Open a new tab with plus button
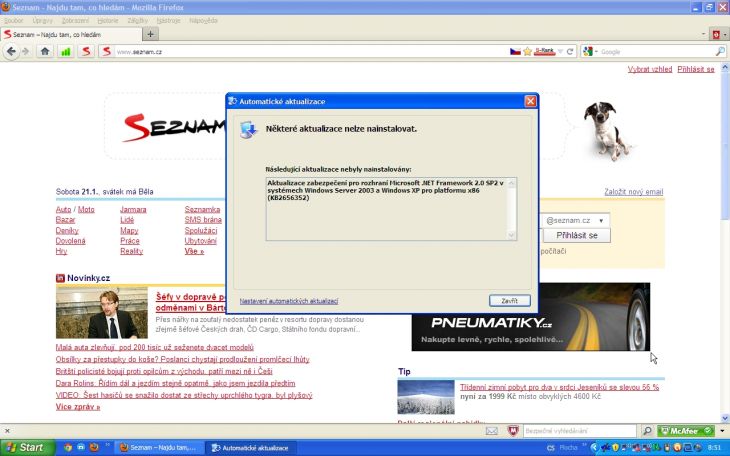The image size is (730, 456). (x=150, y=34)
